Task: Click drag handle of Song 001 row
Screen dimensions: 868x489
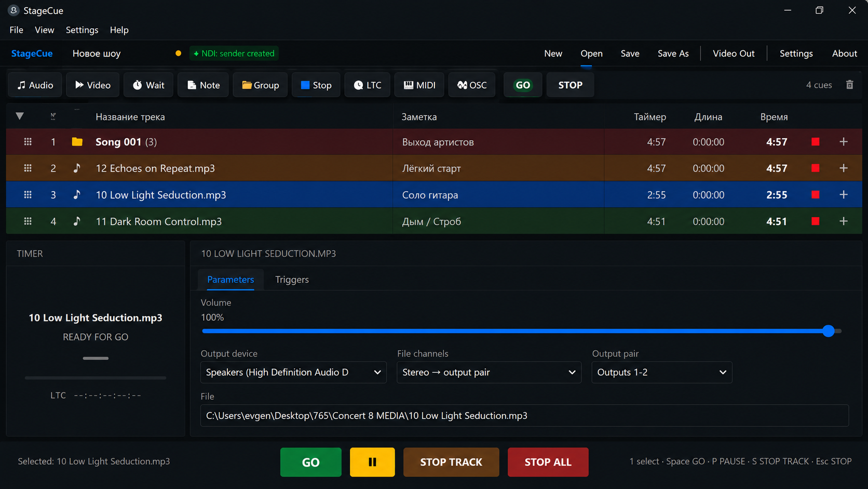Action: pyautogui.click(x=28, y=142)
